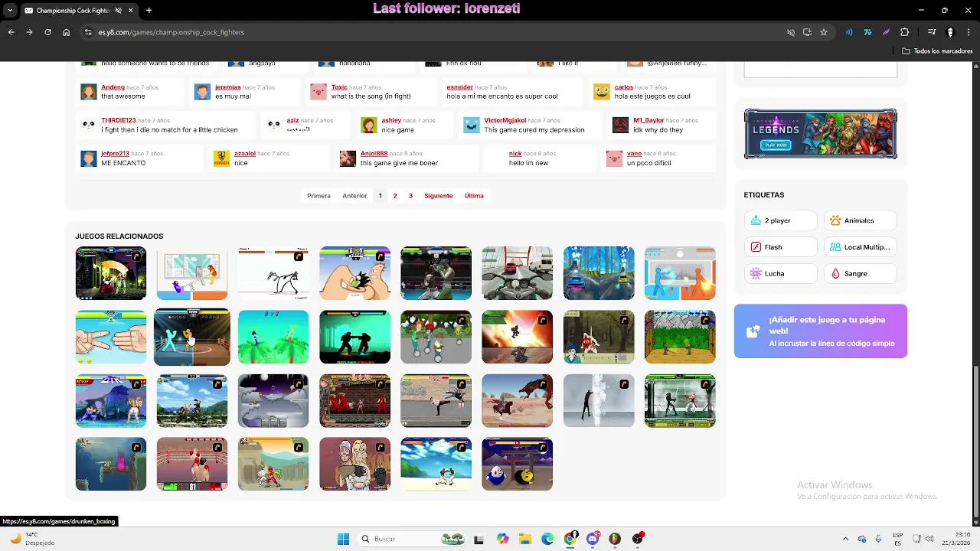Reload the Y8 page
980x551 pixels.
(x=47, y=32)
